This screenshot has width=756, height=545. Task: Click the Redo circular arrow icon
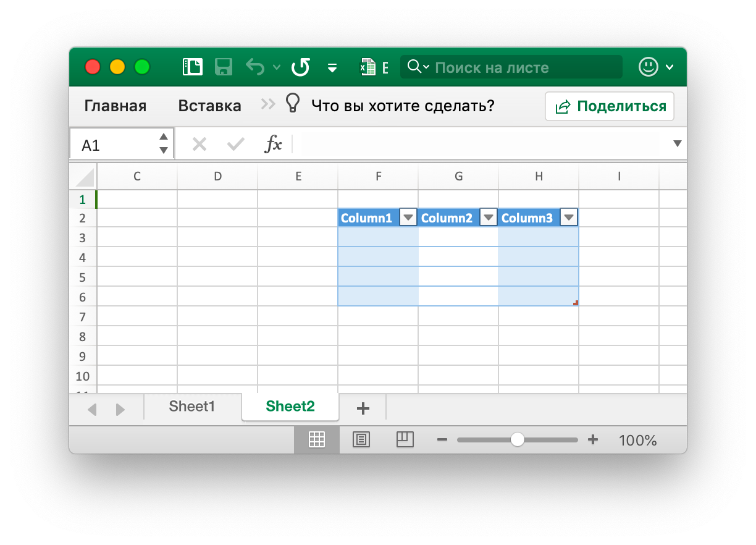coord(301,67)
